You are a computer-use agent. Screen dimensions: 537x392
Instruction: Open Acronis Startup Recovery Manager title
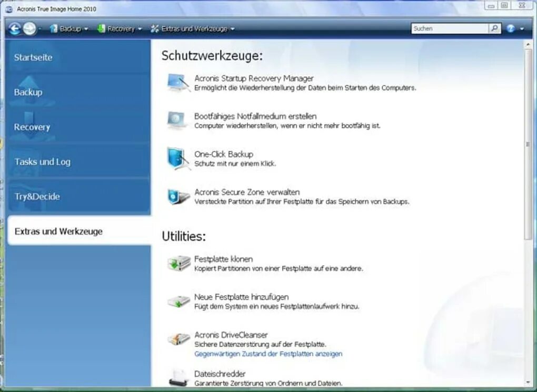pos(254,78)
